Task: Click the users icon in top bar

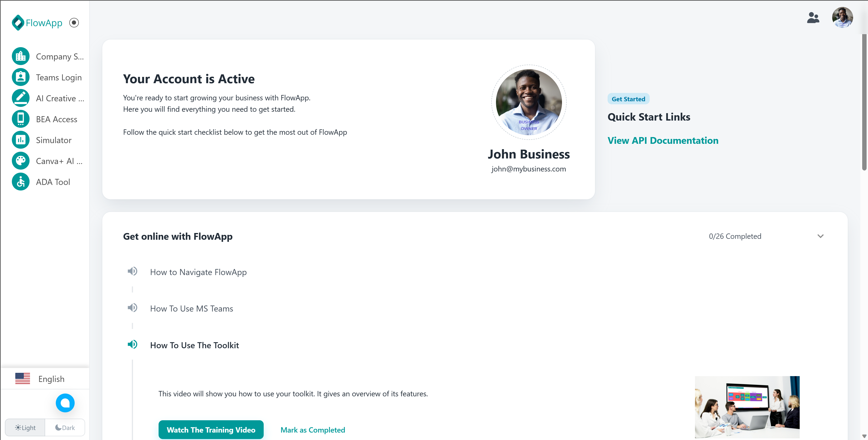Action: [x=813, y=17]
